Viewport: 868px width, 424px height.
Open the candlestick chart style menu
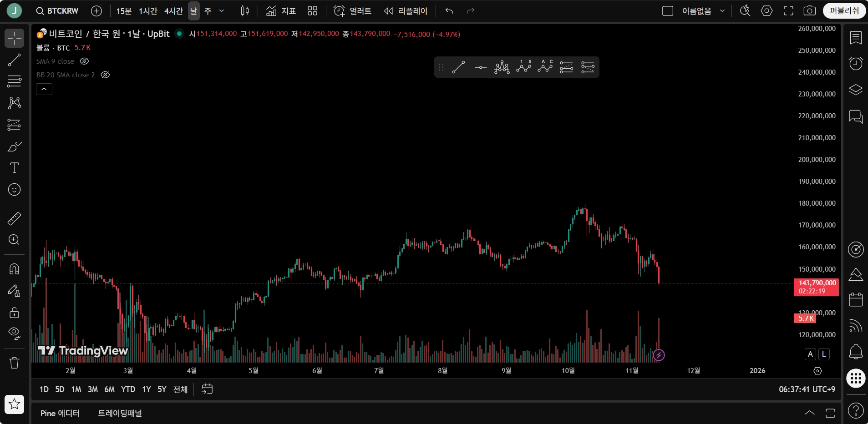[x=245, y=11]
